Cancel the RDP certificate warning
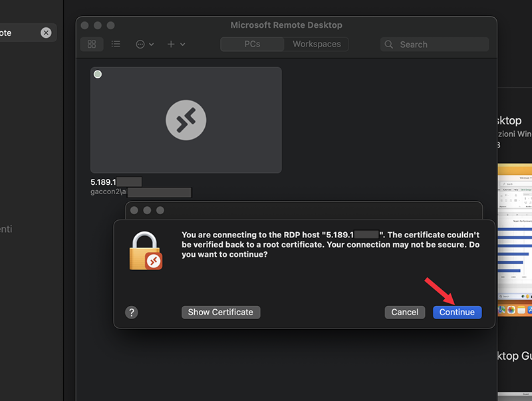This screenshot has height=401, width=532. click(x=405, y=312)
